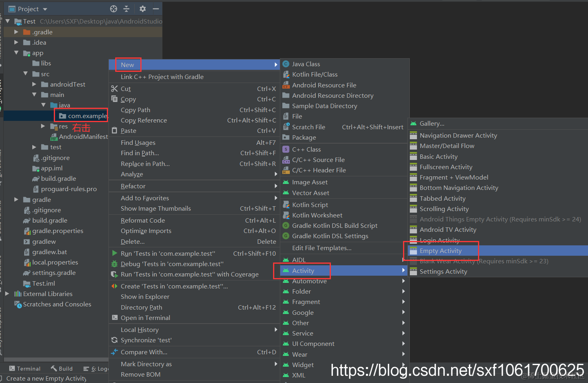
Task: Expand the .gradle folder node
Action: click(16, 32)
